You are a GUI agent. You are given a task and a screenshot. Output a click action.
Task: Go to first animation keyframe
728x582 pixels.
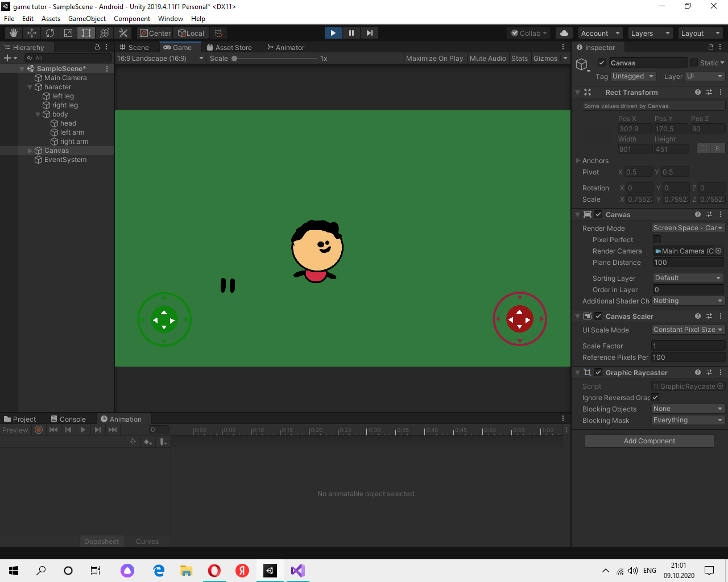click(53, 430)
